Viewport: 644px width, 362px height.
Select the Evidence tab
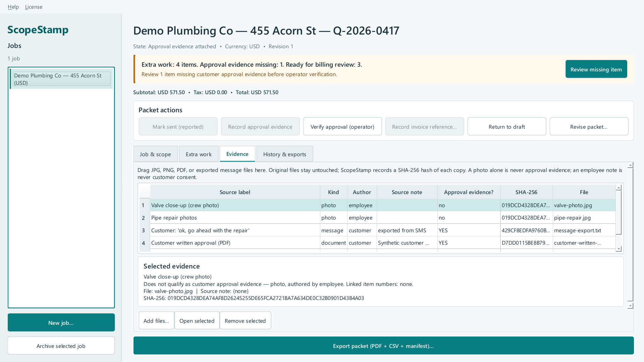click(237, 154)
